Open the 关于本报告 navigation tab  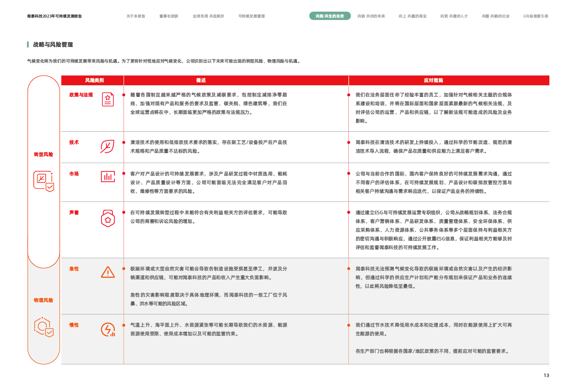(x=136, y=16)
